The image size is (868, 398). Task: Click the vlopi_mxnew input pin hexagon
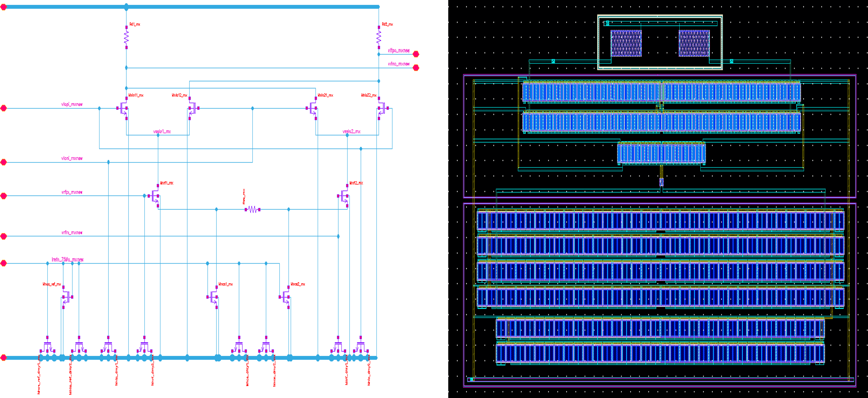click(3, 108)
